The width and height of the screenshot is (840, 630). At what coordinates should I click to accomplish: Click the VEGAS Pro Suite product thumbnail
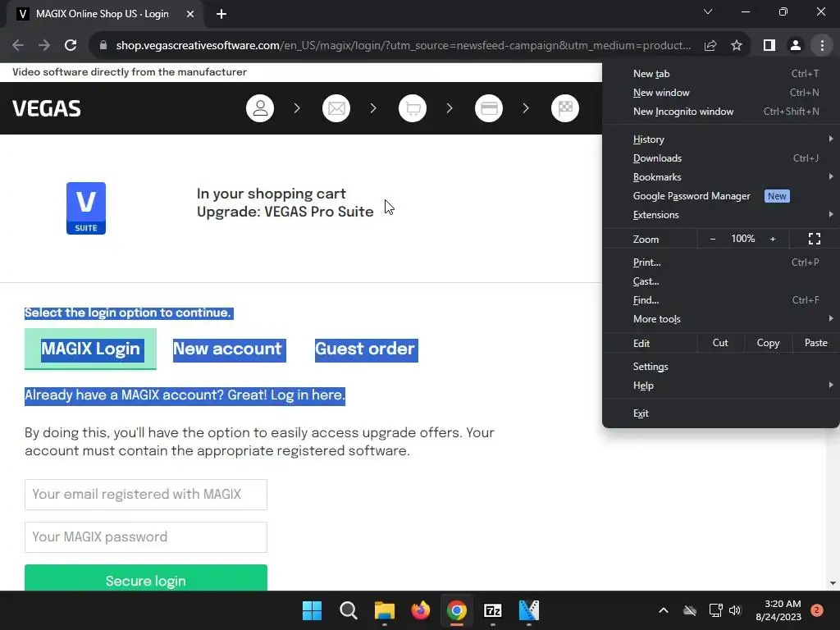(x=85, y=208)
